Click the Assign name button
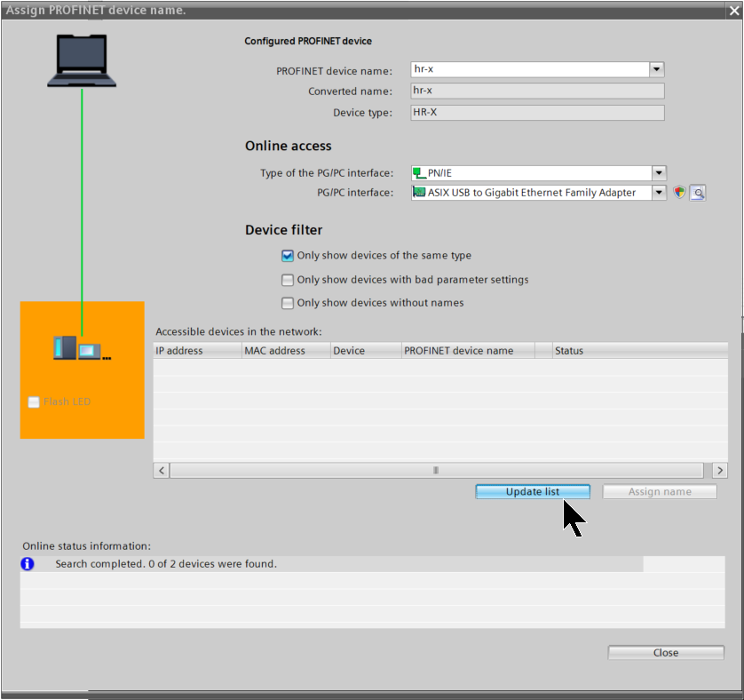The image size is (744, 700). (660, 491)
